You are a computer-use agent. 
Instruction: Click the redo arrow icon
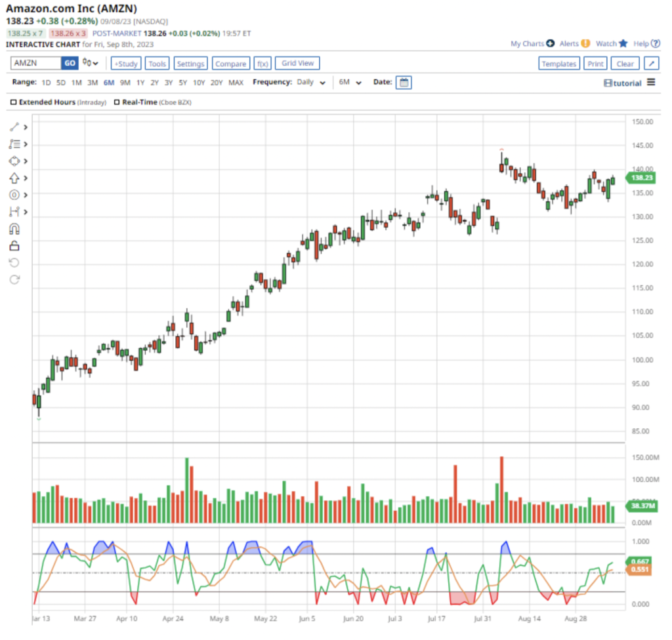click(14, 280)
